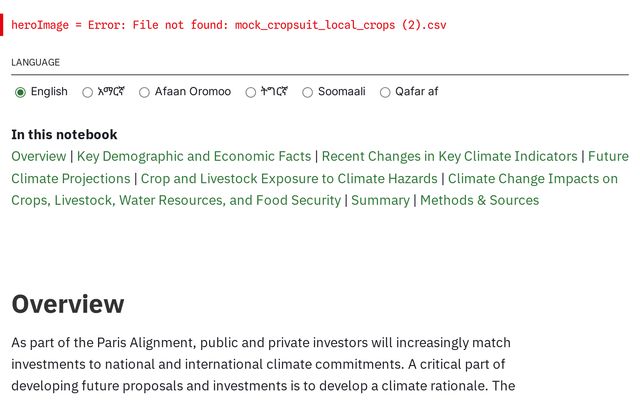Go to Key Demographic and Economic Facts
The image size is (640, 400).
(x=194, y=156)
